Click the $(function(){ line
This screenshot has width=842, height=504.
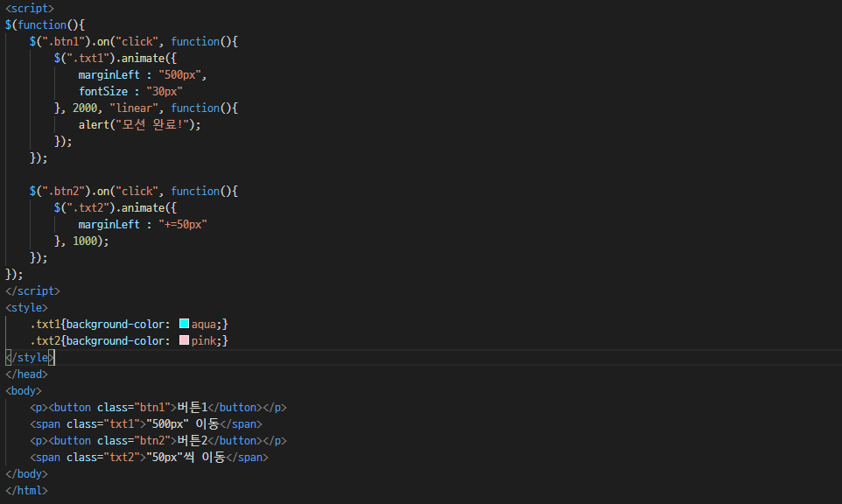(x=46, y=24)
